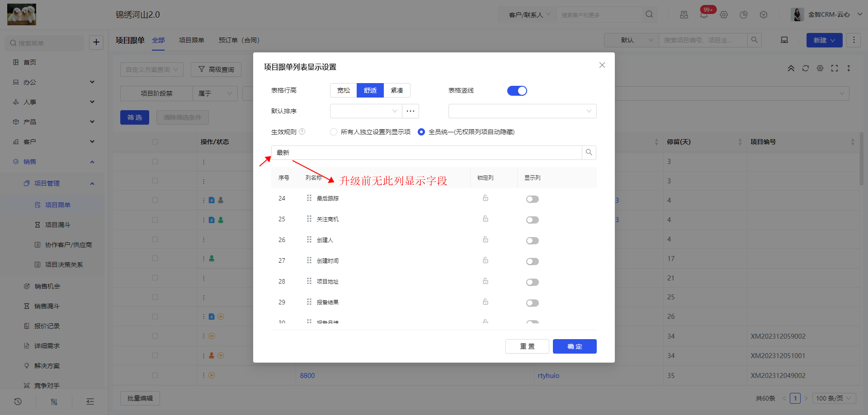This screenshot has height=415, width=868.
Task: Click the project search magnifier button
Action: (755, 40)
